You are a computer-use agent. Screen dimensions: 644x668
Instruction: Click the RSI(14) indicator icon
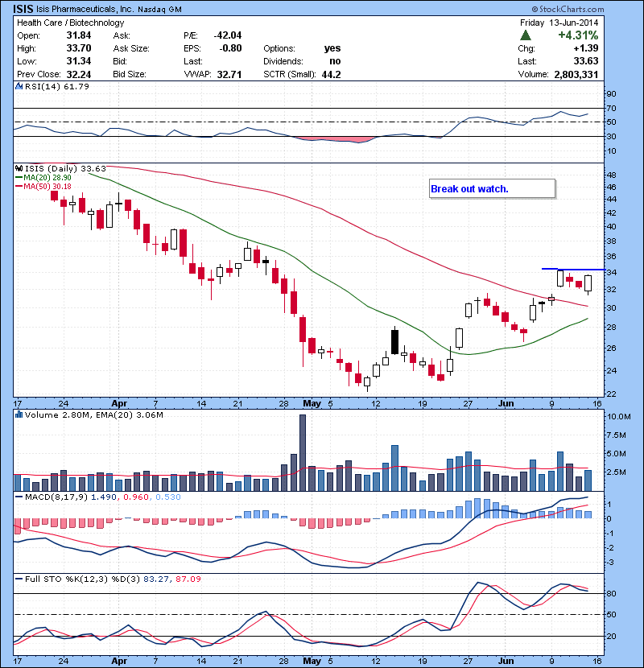19,86
